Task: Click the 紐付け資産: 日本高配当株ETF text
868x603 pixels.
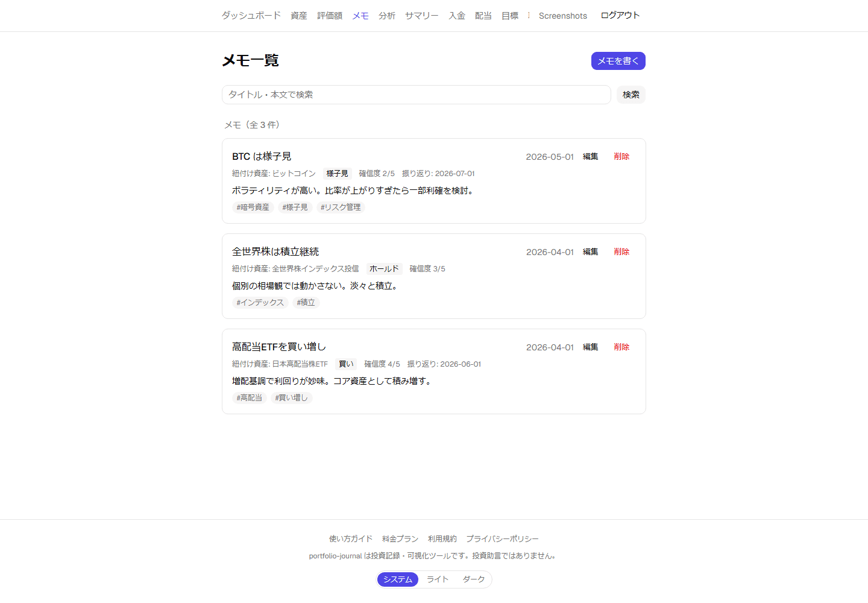Action: click(x=280, y=364)
